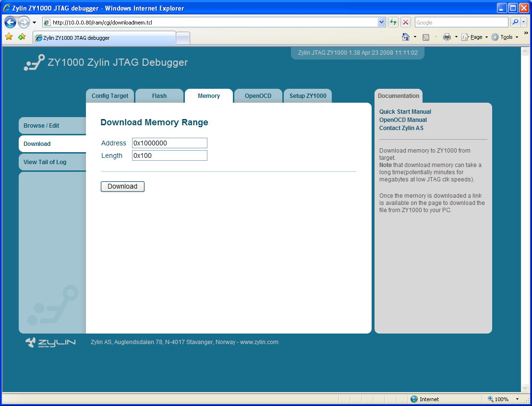
Task: Click the browser Forward arrow button
Action: 24,23
